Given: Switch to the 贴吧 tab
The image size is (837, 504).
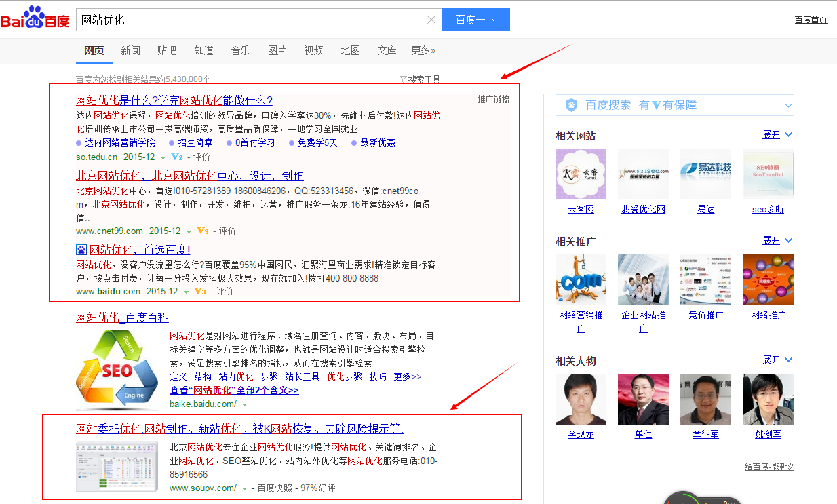Looking at the screenshot, I should click(167, 50).
